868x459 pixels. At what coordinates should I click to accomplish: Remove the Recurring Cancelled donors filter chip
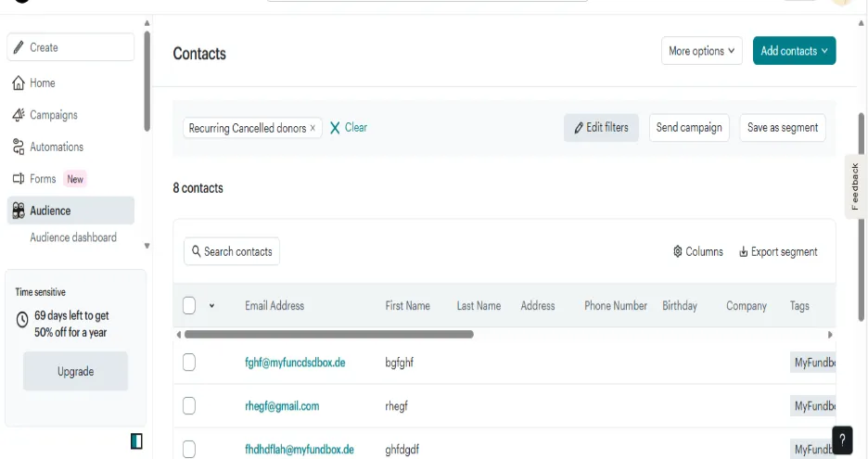[313, 128]
